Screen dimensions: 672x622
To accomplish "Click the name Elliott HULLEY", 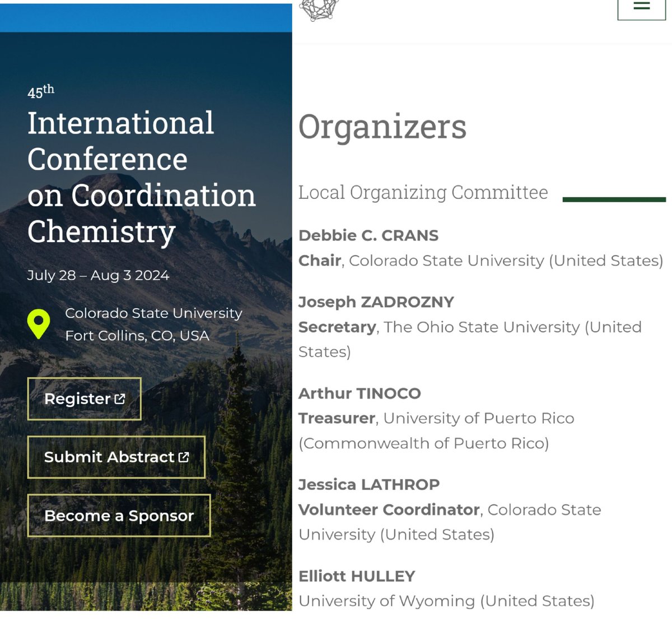I will pyautogui.click(x=357, y=576).
